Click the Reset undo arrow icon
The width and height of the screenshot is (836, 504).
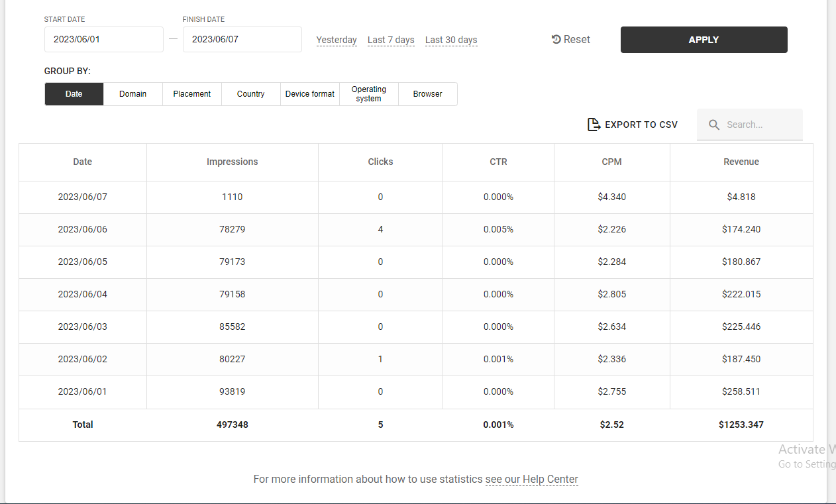tap(556, 40)
